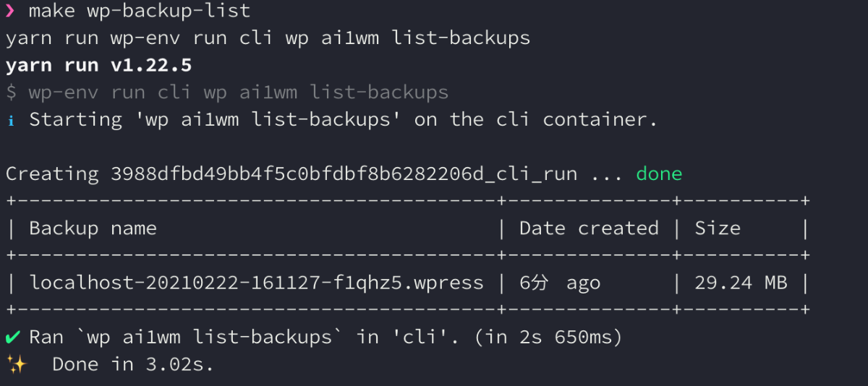Viewport: 868px width, 386px height.
Task: Click the green 'done' status word
Action: point(659,173)
